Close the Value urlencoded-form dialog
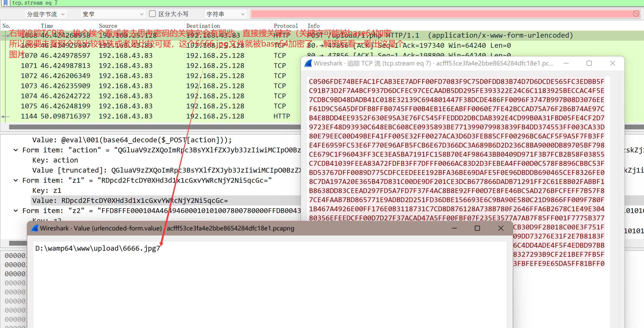This screenshot has height=328, width=644. coord(501,228)
